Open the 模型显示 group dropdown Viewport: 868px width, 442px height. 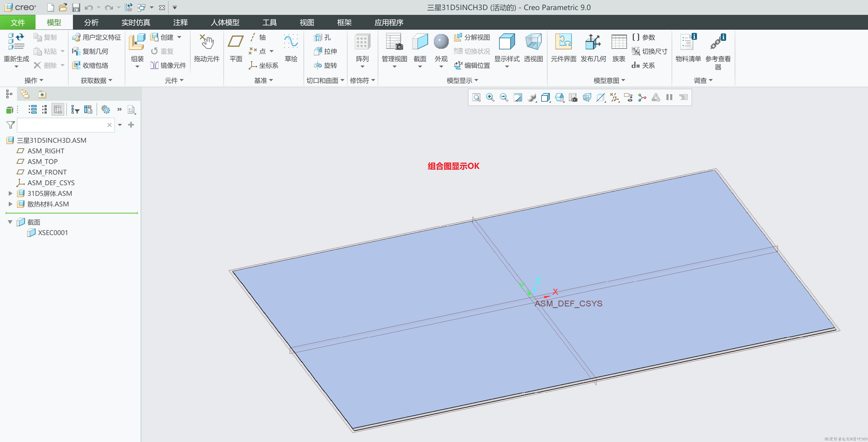462,81
